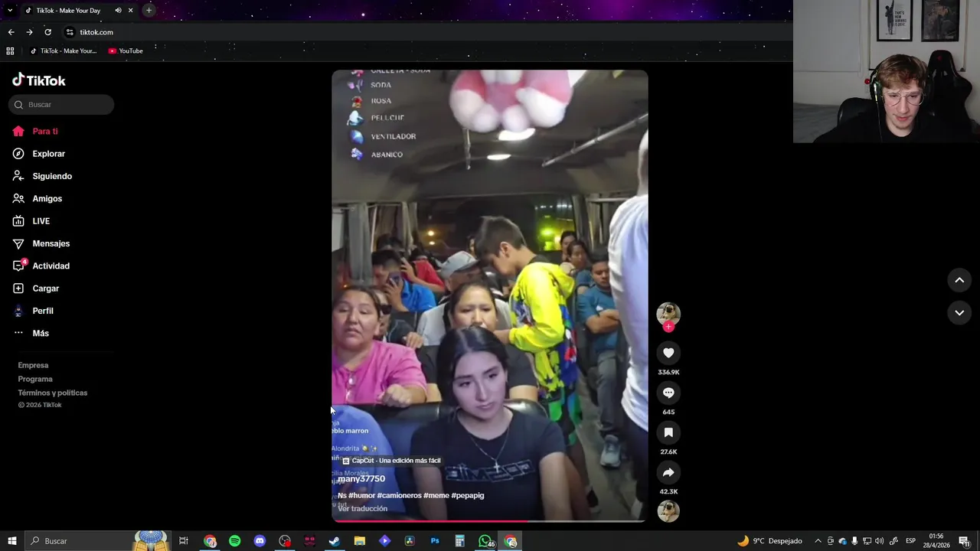Launch Spotify from the taskbar
The width and height of the screenshot is (980, 551).
[235, 541]
